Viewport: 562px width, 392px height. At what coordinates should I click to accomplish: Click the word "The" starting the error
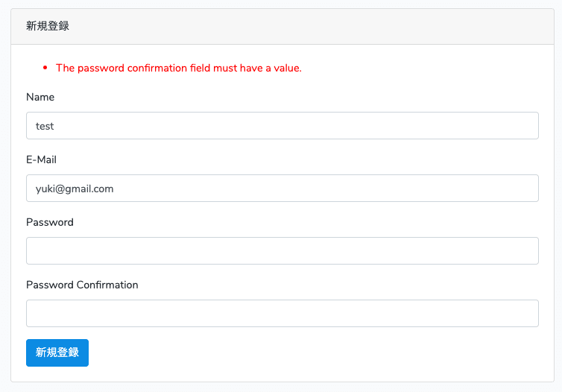[65, 68]
